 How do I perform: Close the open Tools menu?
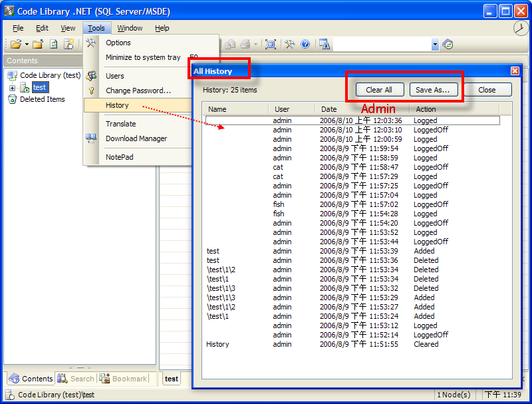(x=96, y=28)
